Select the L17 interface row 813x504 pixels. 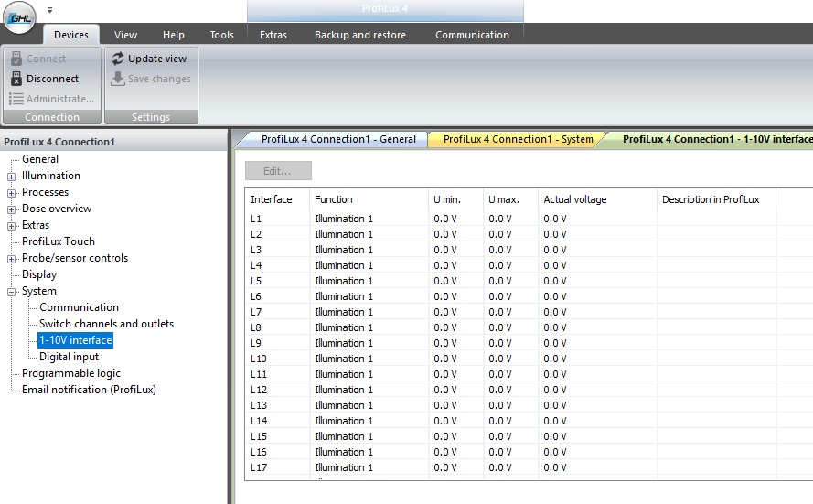pos(529,467)
